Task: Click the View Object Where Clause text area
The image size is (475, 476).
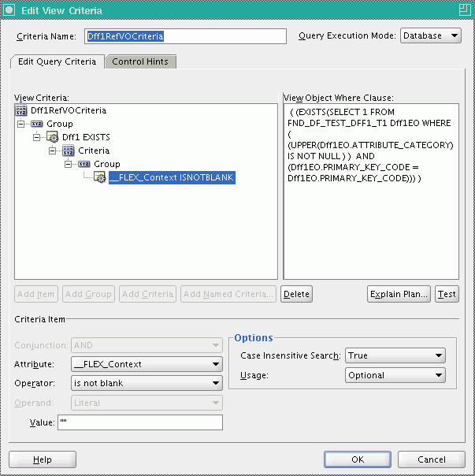Action: coord(371,192)
